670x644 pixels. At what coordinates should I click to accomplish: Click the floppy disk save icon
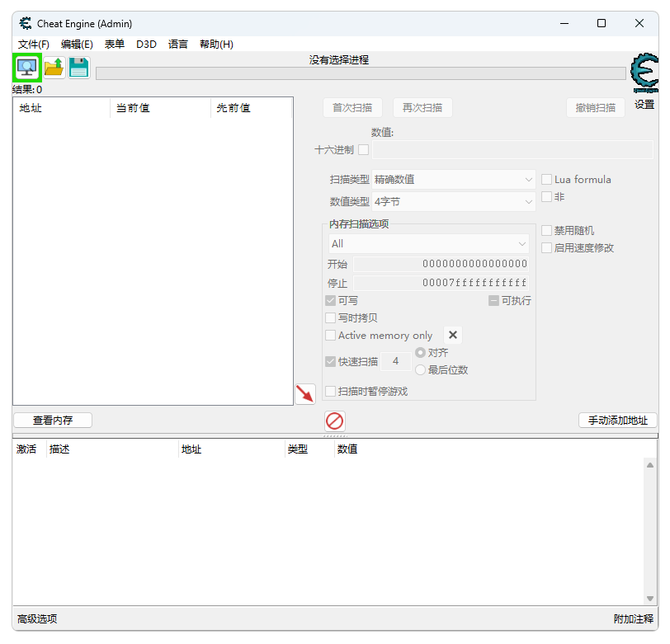78,68
